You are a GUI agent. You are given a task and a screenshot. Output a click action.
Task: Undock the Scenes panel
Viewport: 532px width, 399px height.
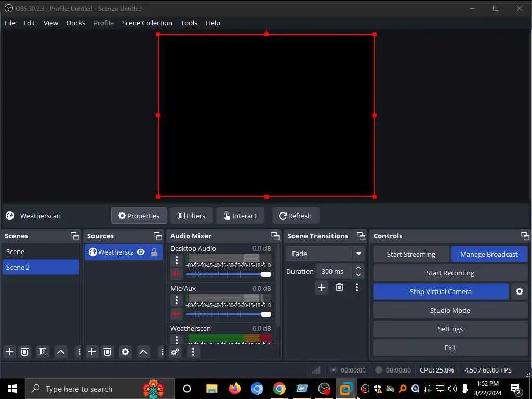click(75, 236)
